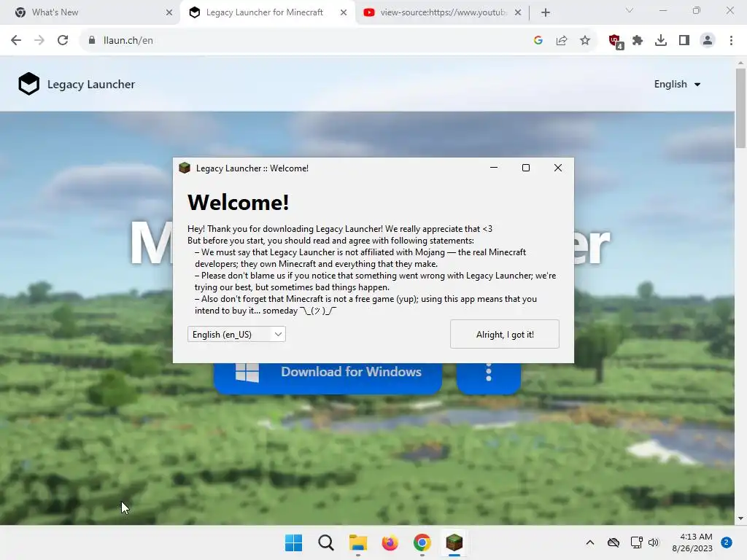Close the What's New tab

[x=169, y=12]
